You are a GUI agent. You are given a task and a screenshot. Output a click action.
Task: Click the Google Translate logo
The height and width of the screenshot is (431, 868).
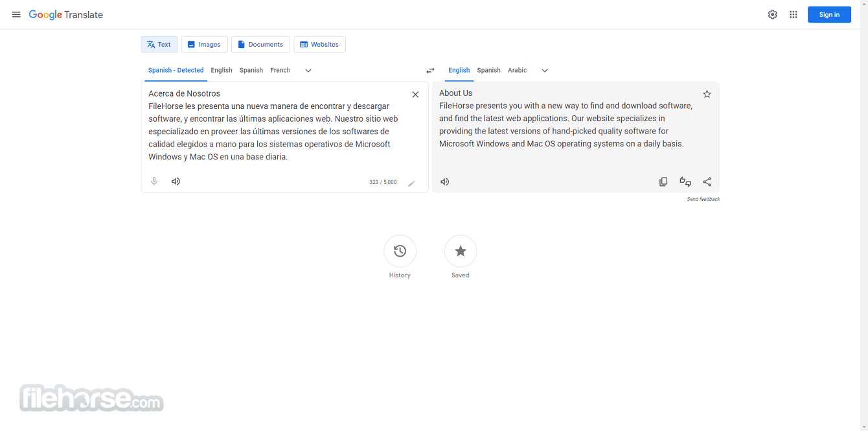pyautogui.click(x=66, y=15)
